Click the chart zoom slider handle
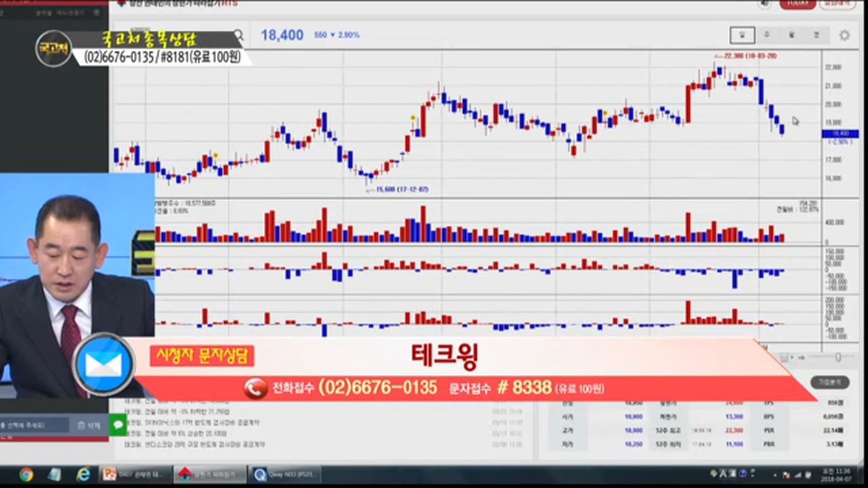Screen dimensions: 868x488 (838, 357)
